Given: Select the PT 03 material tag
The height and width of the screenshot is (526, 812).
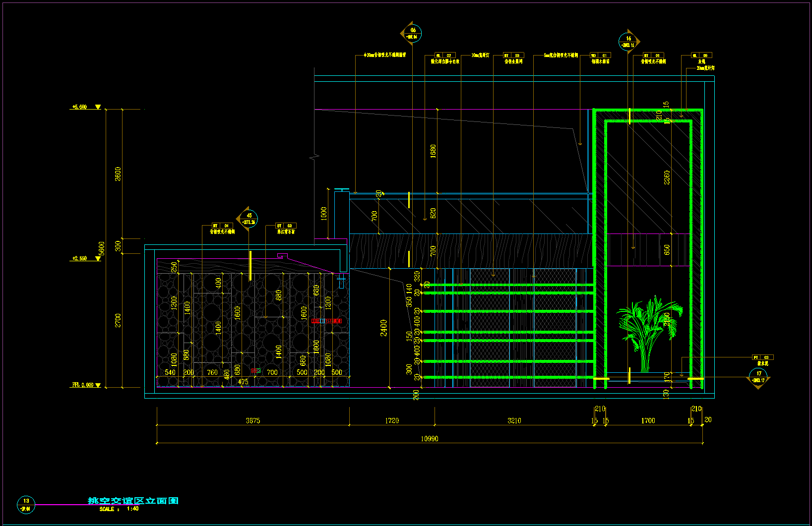Looking at the screenshot, I should pyautogui.click(x=762, y=357).
